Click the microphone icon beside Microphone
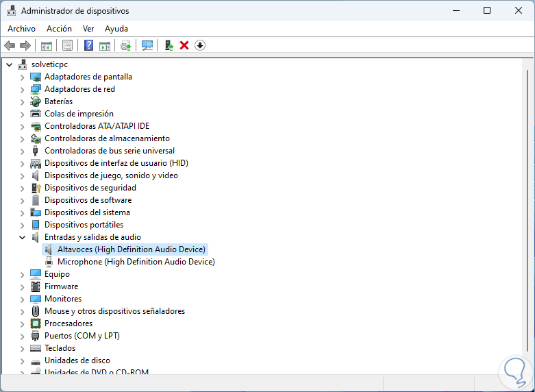The image size is (535, 392). point(49,262)
